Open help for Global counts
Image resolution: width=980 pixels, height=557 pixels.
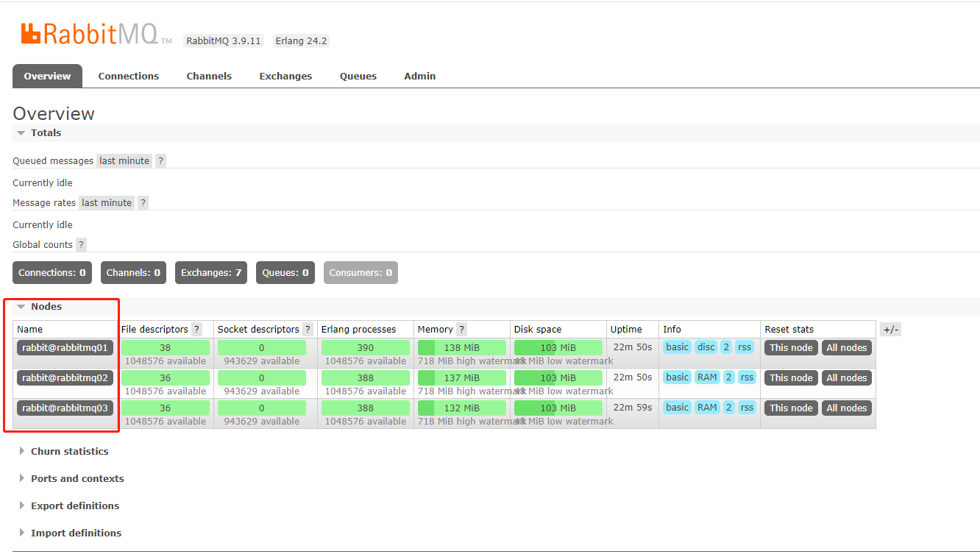click(x=81, y=245)
